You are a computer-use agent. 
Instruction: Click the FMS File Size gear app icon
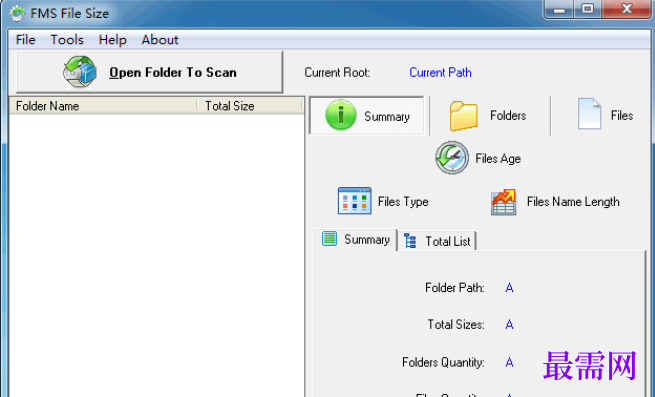(17, 13)
